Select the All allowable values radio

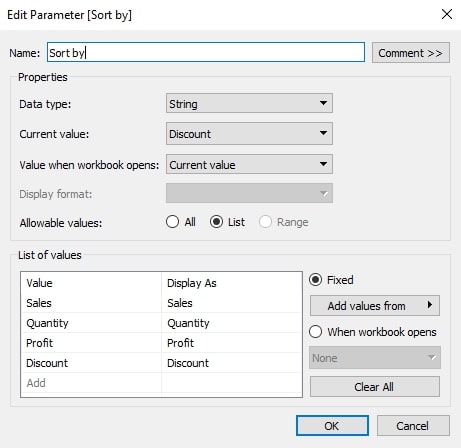tap(172, 222)
